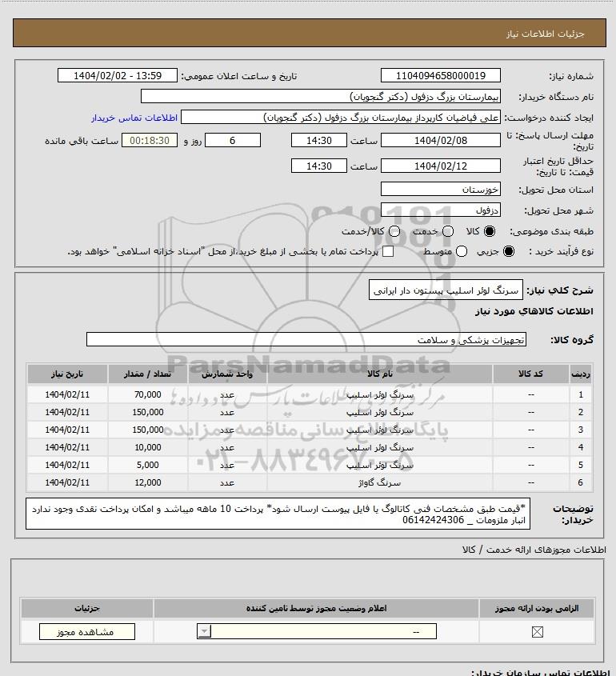Click the delivery city field دزفول
Image resolution: width=616 pixels, height=676 pixels.
[x=441, y=210]
